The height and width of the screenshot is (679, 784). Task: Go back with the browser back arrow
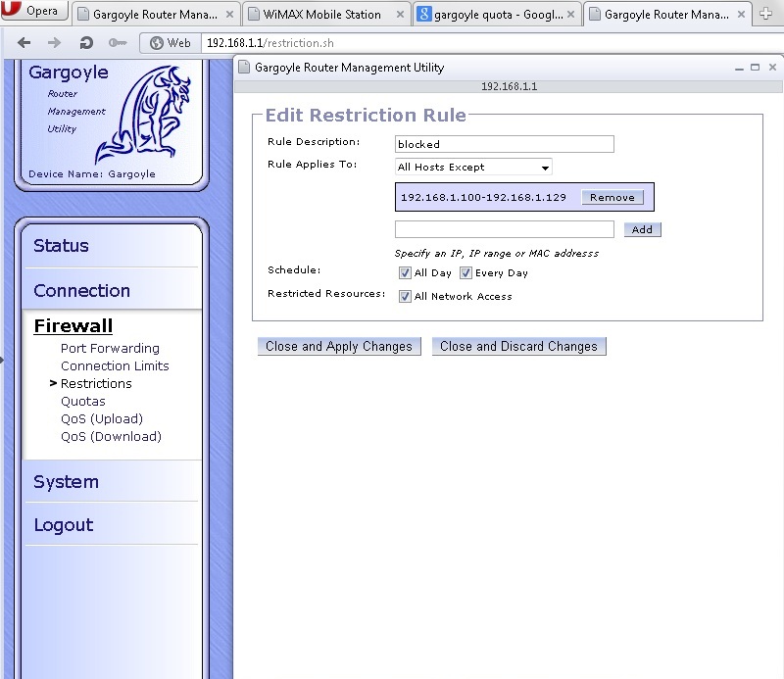[24, 43]
